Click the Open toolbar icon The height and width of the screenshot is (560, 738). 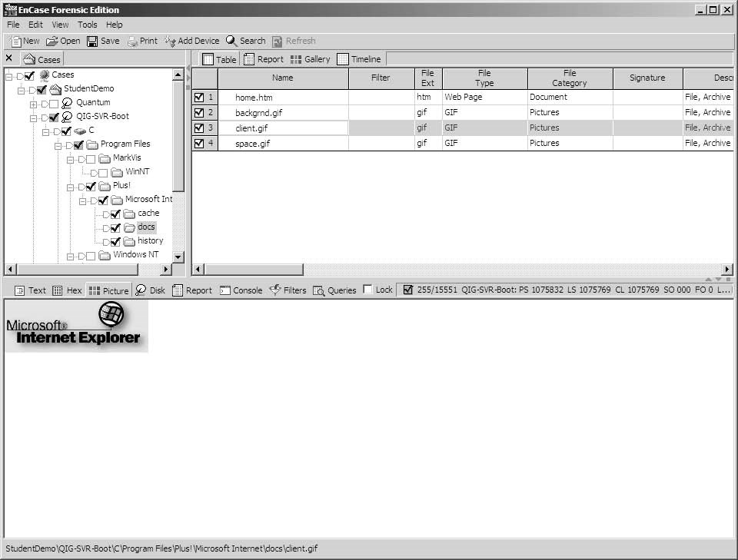coord(52,41)
